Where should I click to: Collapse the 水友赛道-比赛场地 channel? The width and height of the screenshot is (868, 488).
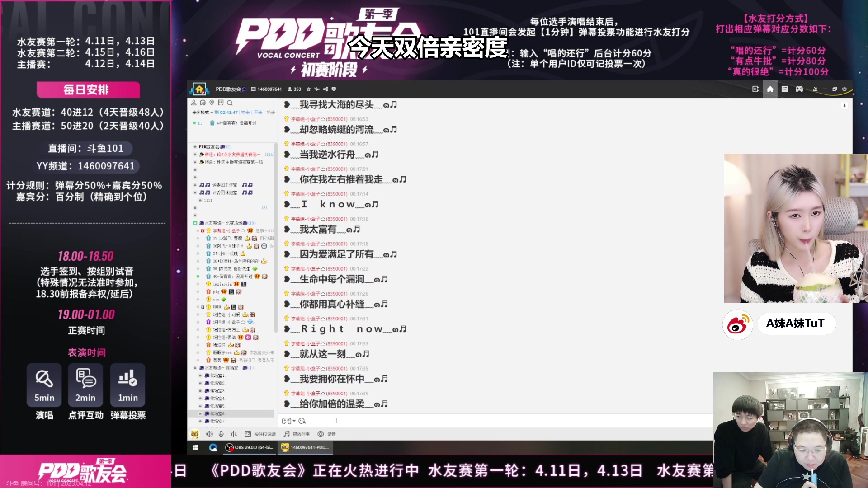[x=195, y=223]
